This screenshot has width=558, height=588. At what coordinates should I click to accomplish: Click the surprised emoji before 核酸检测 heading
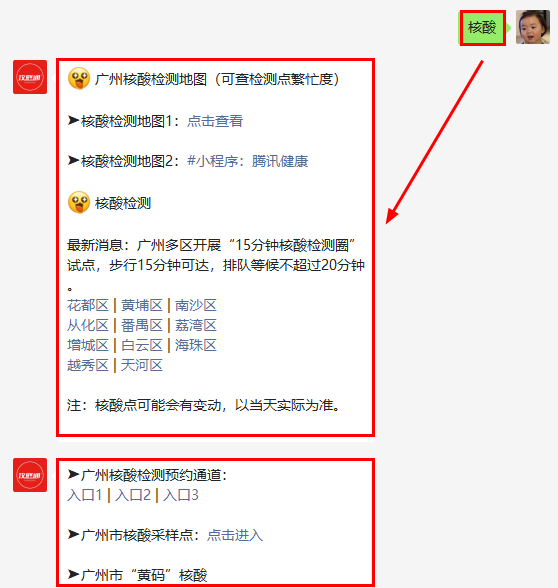(x=79, y=202)
